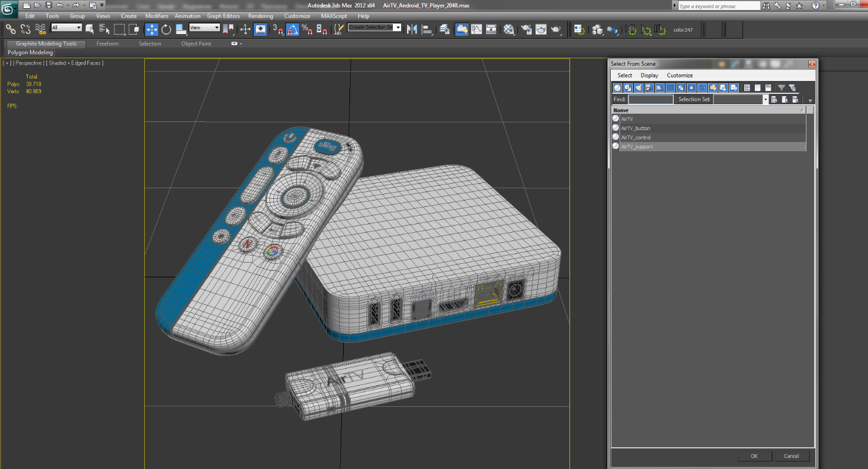Open the MAXScript menu
This screenshot has width=868, height=469.
click(x=333, y=16)
